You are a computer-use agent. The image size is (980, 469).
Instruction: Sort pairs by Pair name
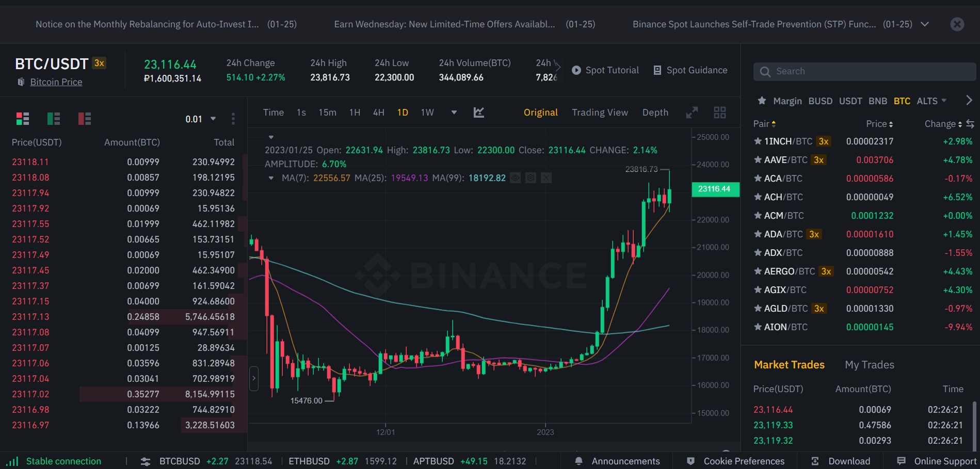coord(765,124)
